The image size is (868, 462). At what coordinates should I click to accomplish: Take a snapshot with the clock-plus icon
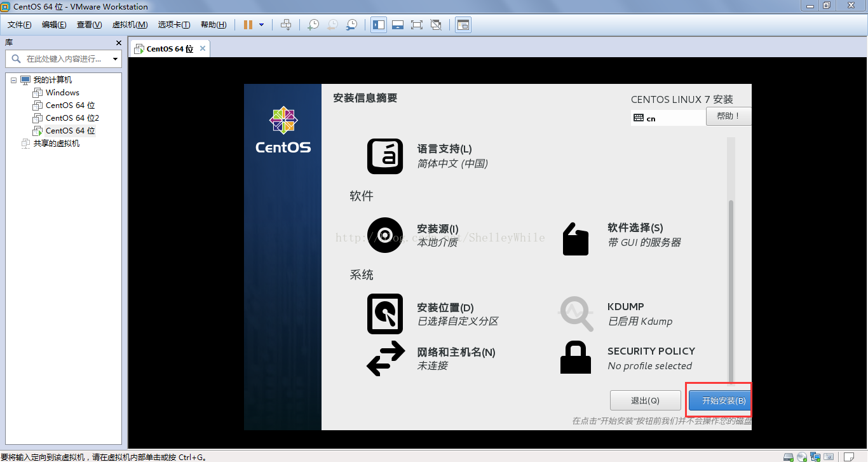tap(313, 25)
